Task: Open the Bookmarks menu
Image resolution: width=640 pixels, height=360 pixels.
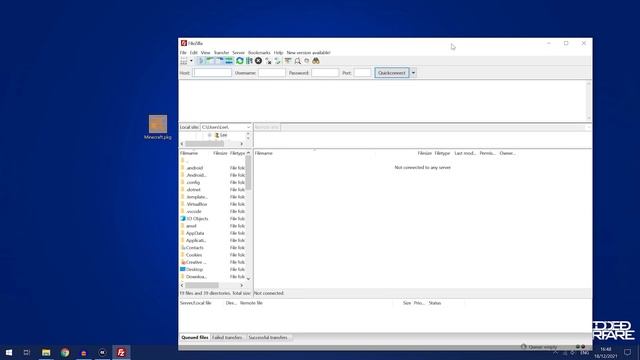Action: coord(259,53)
